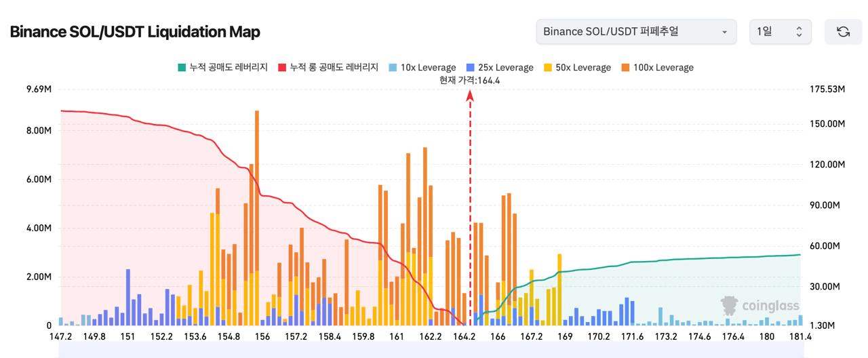The width and height of the screenshot is (868, 358).
Task: Open the 1일 time range selector
Action: (x=780, y=32)
